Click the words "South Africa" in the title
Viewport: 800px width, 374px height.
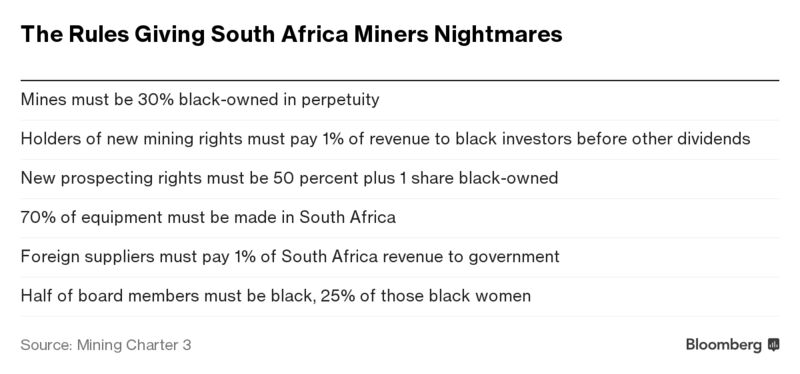coord(279,35)
